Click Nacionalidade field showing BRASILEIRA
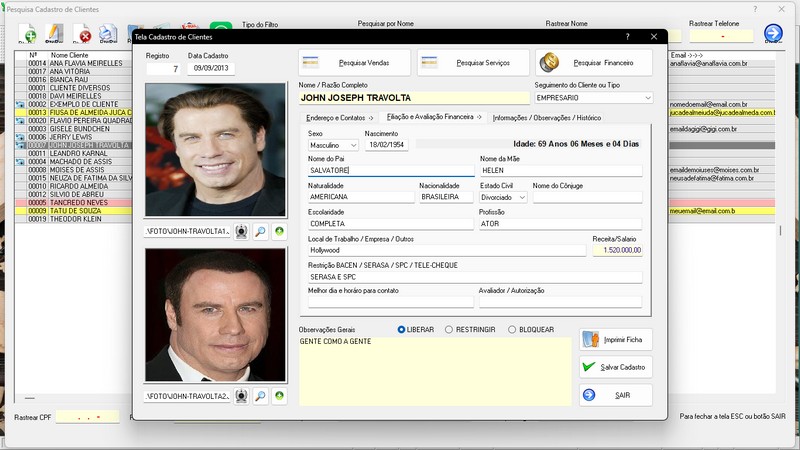This screenshot has width=800, height=450. 446,197
